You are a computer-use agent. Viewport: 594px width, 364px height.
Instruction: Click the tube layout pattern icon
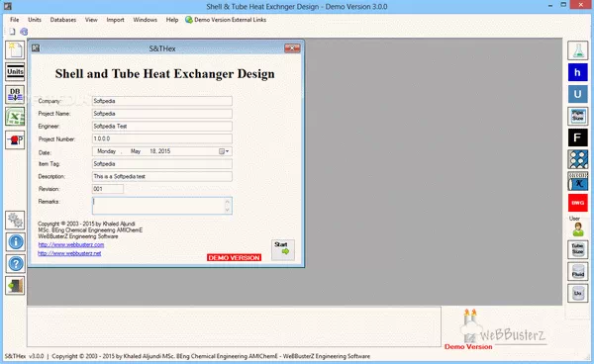[x=578, y=159]
